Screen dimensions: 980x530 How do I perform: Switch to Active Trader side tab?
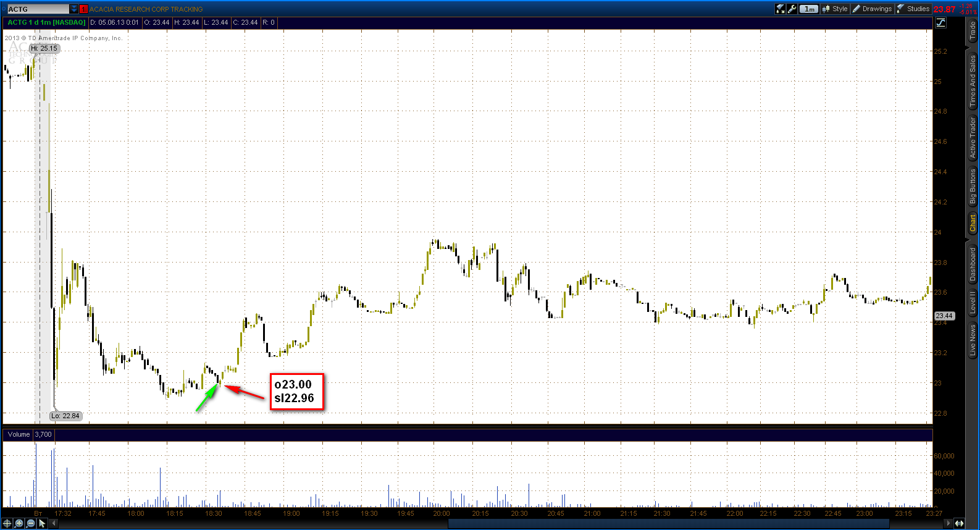click(x=973, y=138)
